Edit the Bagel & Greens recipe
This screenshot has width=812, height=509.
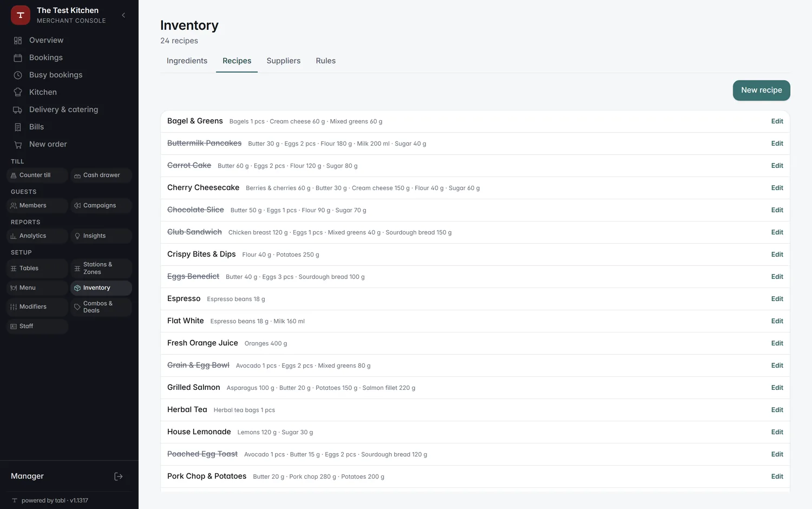tap(777, 122)
